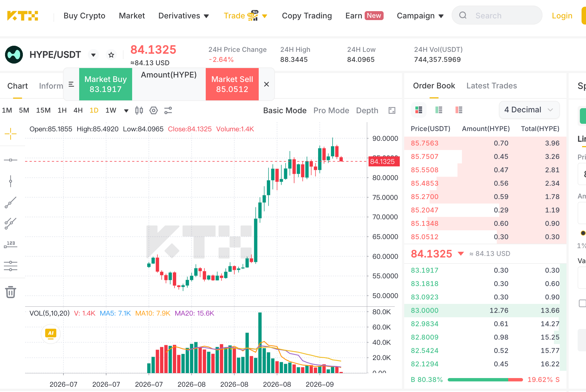Open the 4 Decimal precision dropdown

coord(529,110)
